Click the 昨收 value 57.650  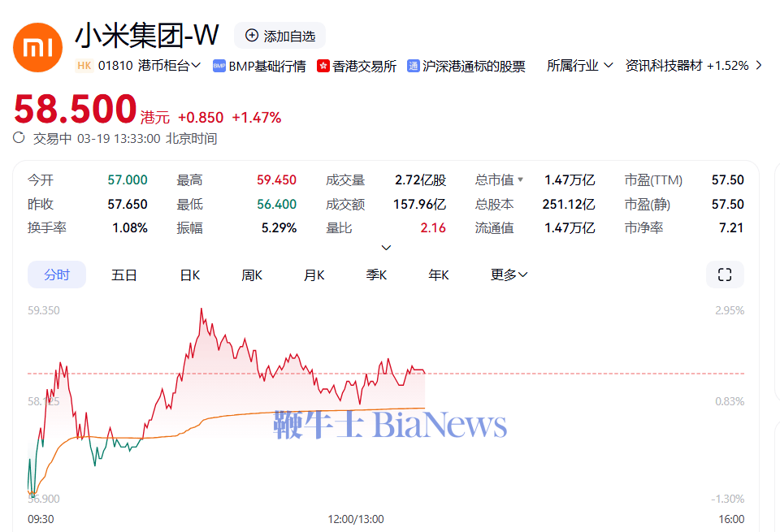(128, 205)
